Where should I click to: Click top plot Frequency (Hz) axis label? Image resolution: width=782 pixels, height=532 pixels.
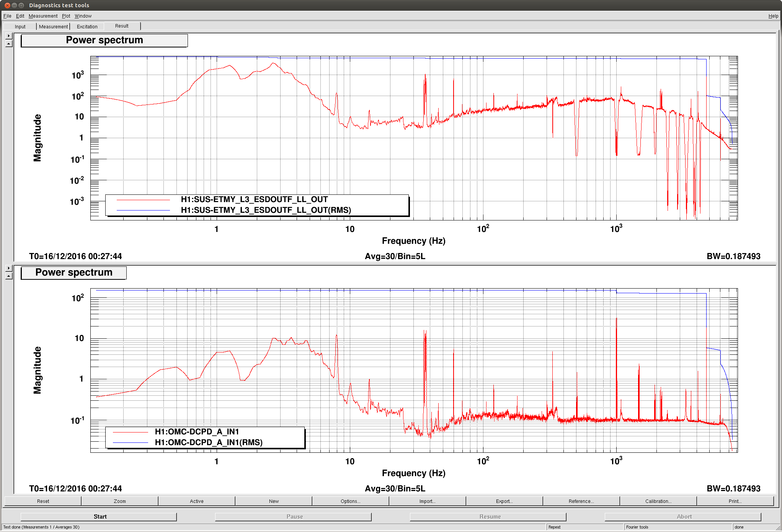(414, 241)
